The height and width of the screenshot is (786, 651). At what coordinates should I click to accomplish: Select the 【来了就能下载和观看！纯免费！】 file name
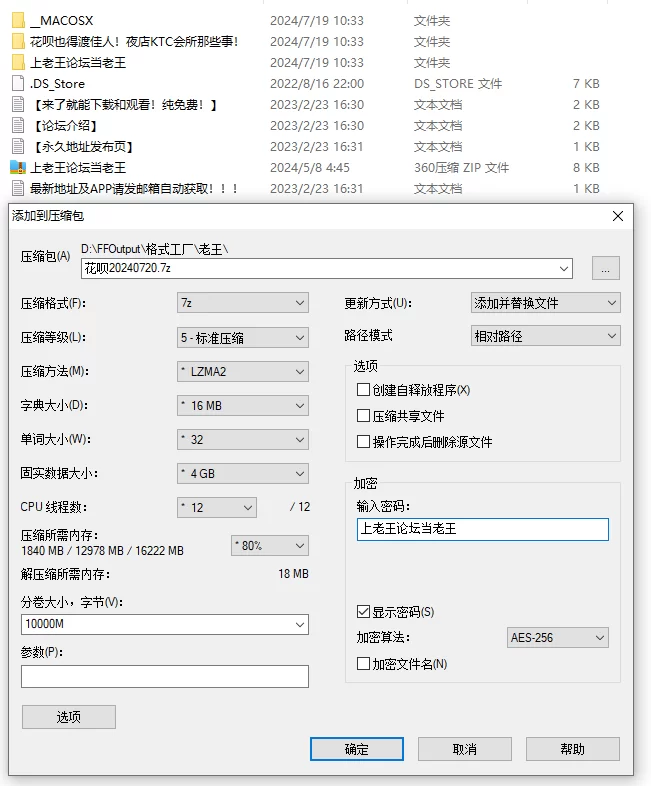125,105
